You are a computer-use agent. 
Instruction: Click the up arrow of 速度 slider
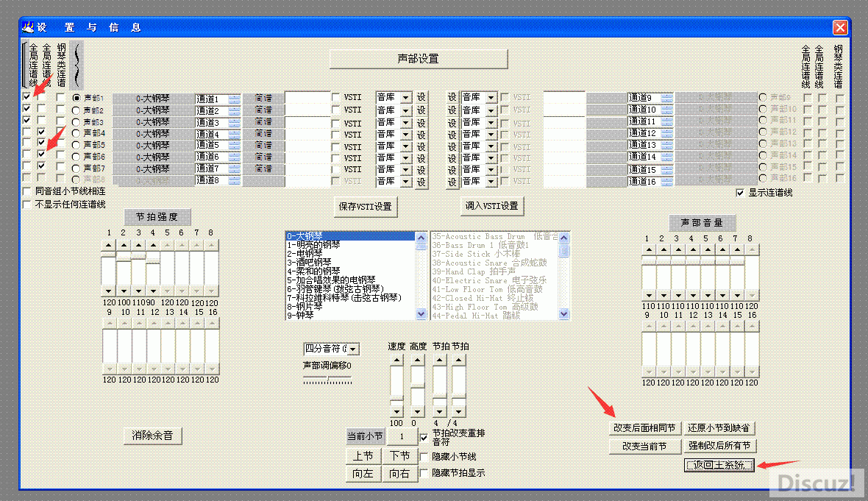[x=396, y=360]
